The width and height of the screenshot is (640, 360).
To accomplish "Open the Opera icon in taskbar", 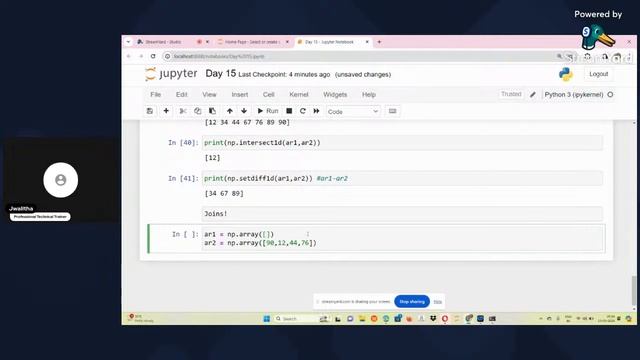I will 445,319.
